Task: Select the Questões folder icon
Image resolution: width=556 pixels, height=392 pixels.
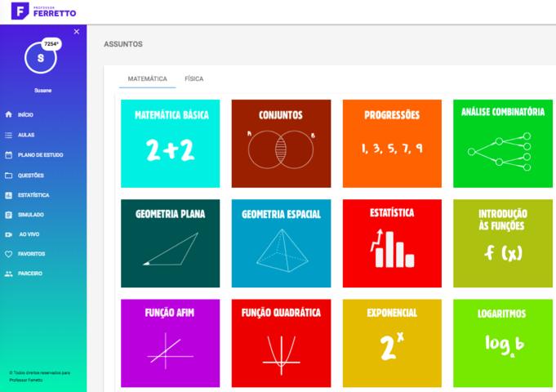Action: [8, 175]
